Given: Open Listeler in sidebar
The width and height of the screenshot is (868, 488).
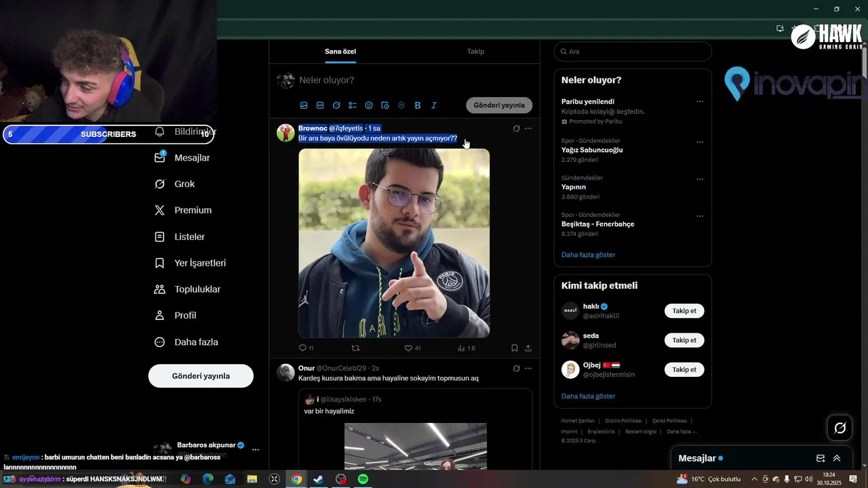Looking at the screenshot, I should coord(180,237).
